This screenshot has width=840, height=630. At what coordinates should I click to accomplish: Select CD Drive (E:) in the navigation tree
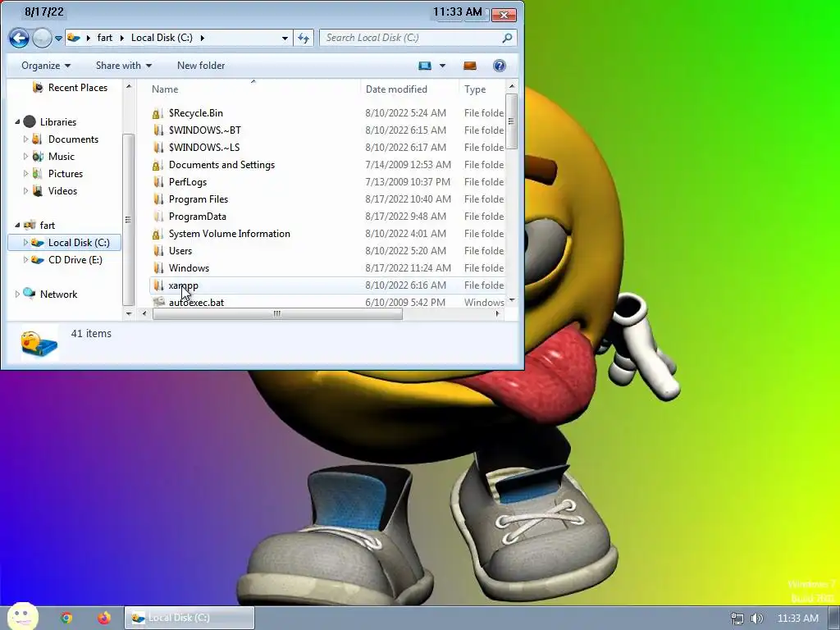(x=75, y=260)
